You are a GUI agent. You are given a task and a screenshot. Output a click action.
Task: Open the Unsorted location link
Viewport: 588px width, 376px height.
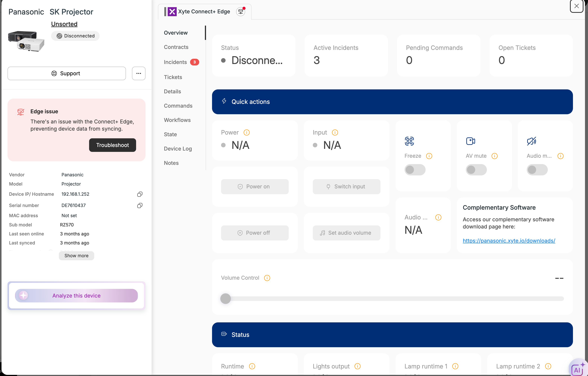[x=64, y=24]
